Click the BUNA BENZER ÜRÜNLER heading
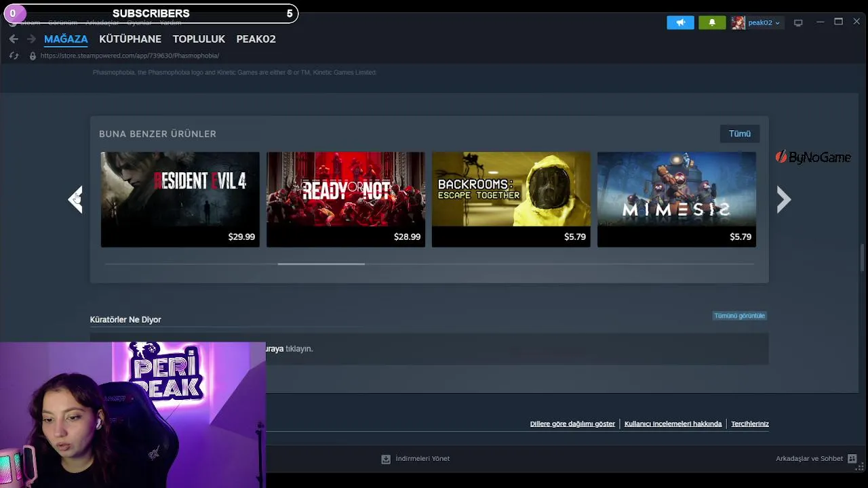This screenshot has width=868, height=488. click(157, 134)
